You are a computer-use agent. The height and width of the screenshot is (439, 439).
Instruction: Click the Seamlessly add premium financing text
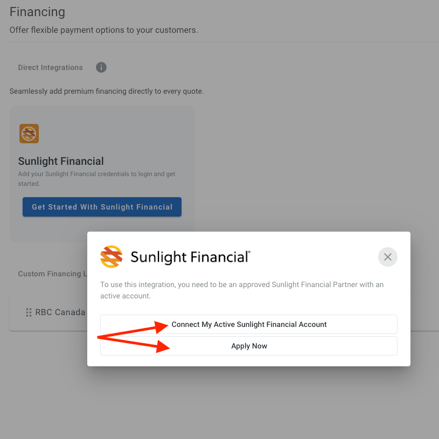coord(106,91)
